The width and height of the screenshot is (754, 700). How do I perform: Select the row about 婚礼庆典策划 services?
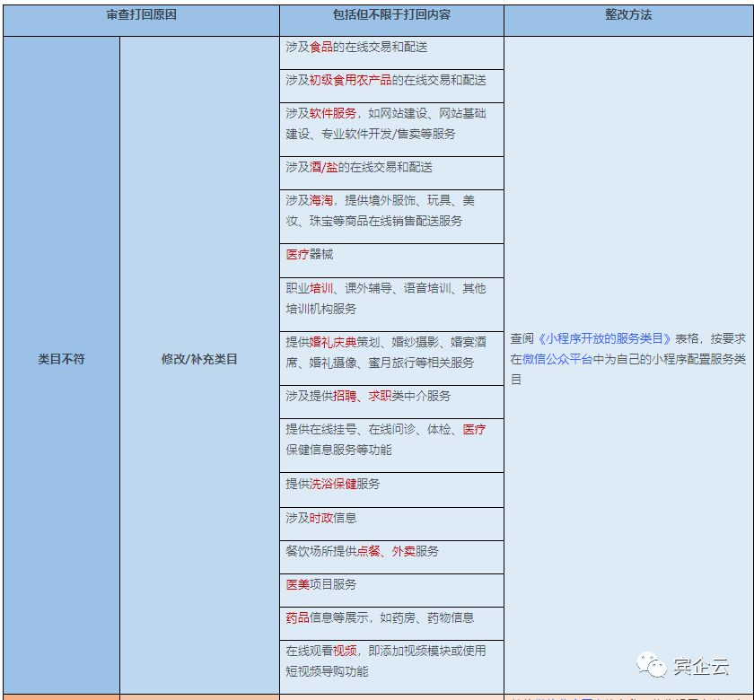click(x=391, y=358)
